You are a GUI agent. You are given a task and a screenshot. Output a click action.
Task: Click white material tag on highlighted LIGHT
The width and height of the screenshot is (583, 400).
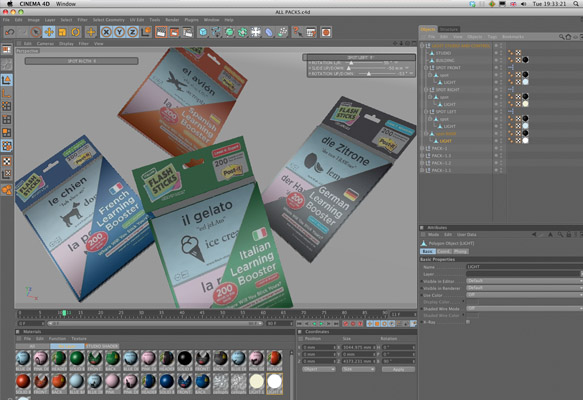click(x=525, y=141)
